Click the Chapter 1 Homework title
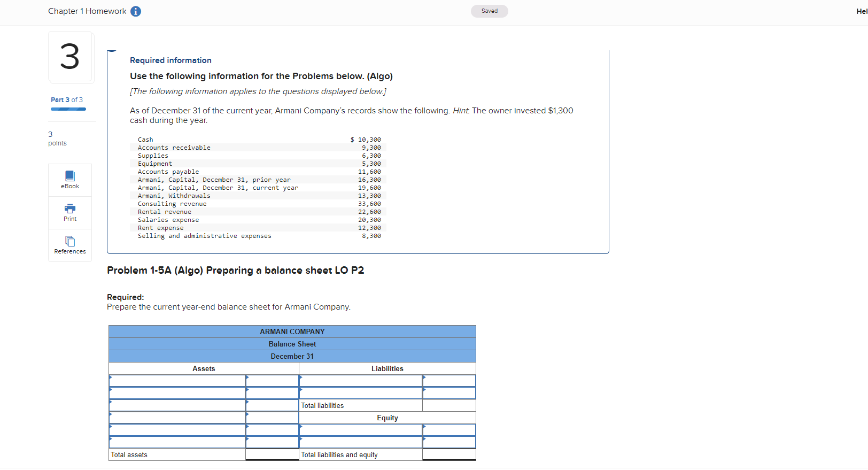868x470 pixels. click(87, 11)
